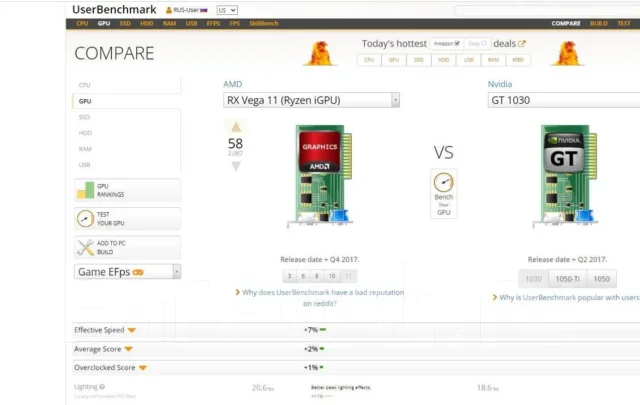Go to BUILD in the navigation bar

pyautogui.click(x=599, y=24)
